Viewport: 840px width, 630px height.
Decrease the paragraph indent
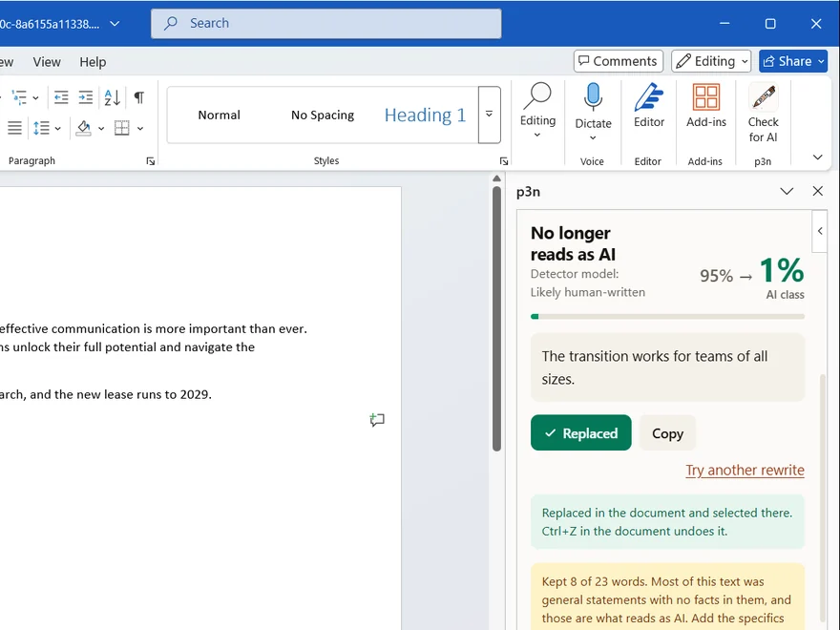point(61,97)
